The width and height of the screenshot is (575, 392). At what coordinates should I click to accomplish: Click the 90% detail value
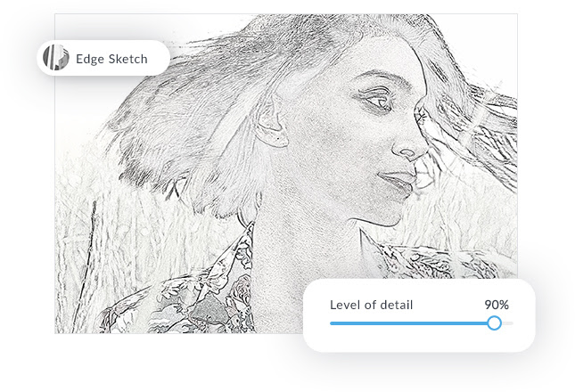(497, 305)
